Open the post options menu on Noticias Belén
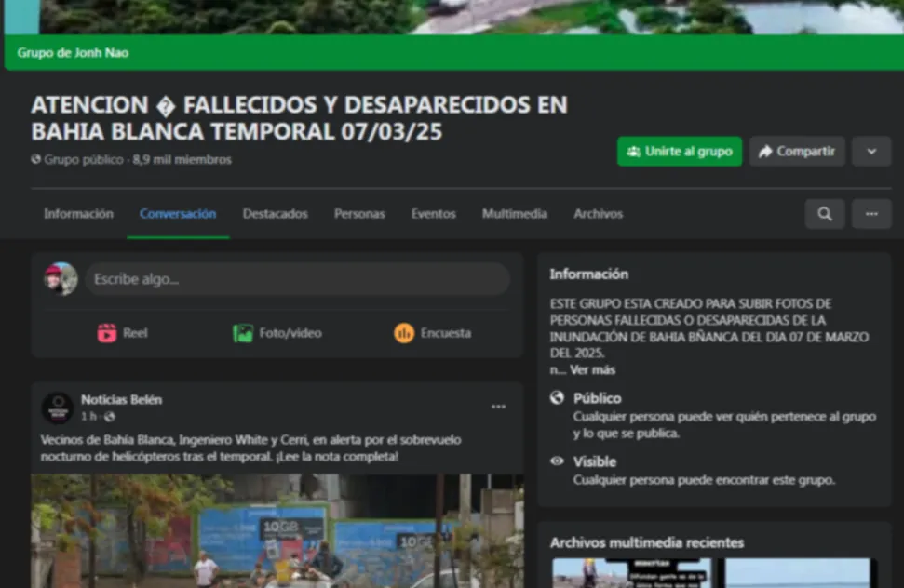The width and height of the screenshot is (904, 588). (x=498, y=406)
